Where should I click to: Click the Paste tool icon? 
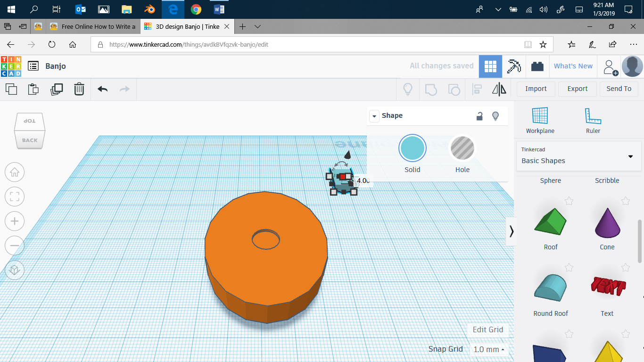coord(33,89)
